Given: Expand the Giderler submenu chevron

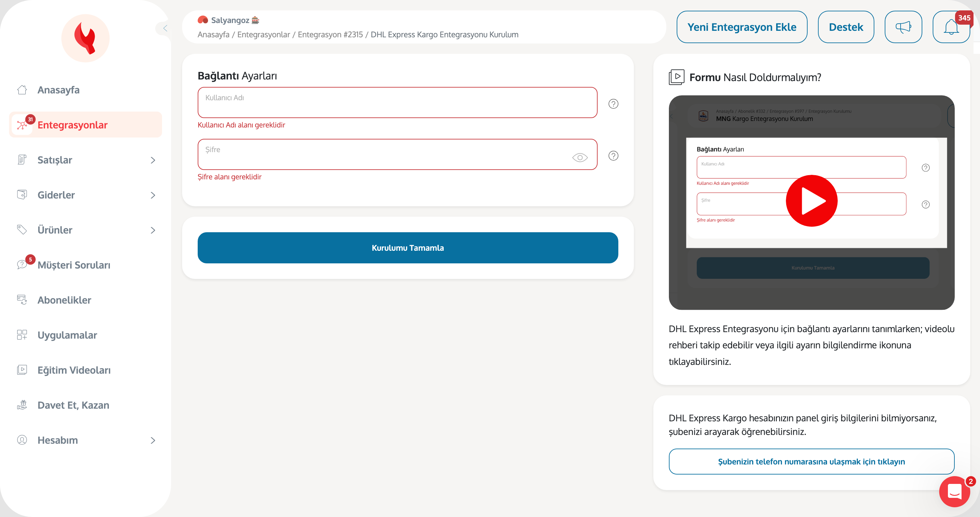Looking at the screenshot, I should click(x=153, y=195).
